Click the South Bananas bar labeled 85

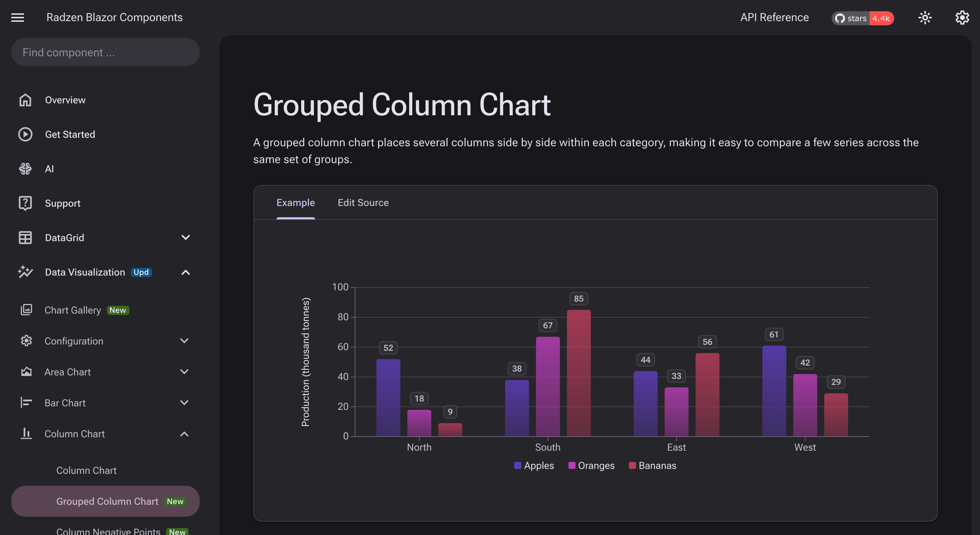(579, 373)
